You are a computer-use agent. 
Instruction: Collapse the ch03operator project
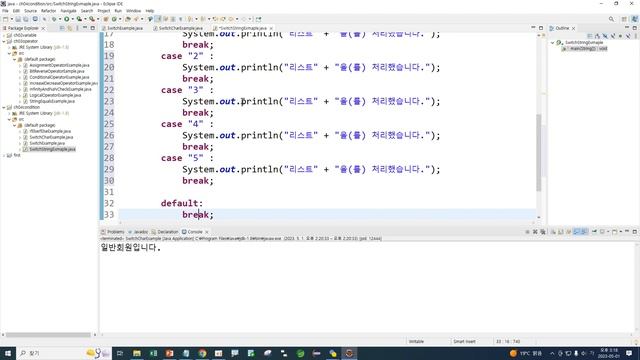tap(4, 41)
